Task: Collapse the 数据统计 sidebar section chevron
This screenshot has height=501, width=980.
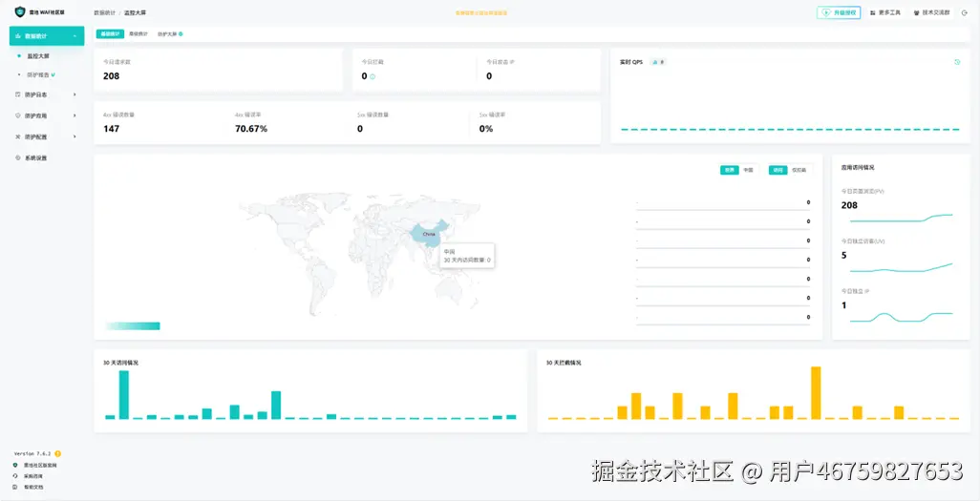Action: click(x=75, y=36)
